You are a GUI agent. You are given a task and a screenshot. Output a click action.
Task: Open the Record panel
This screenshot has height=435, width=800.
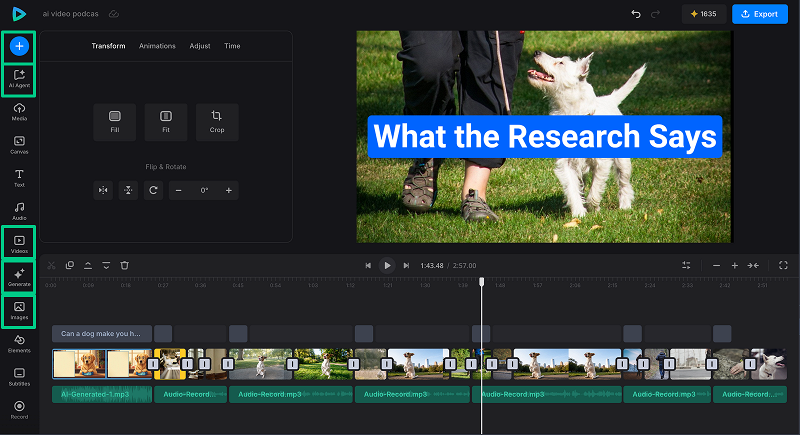(x=19, y=411)
